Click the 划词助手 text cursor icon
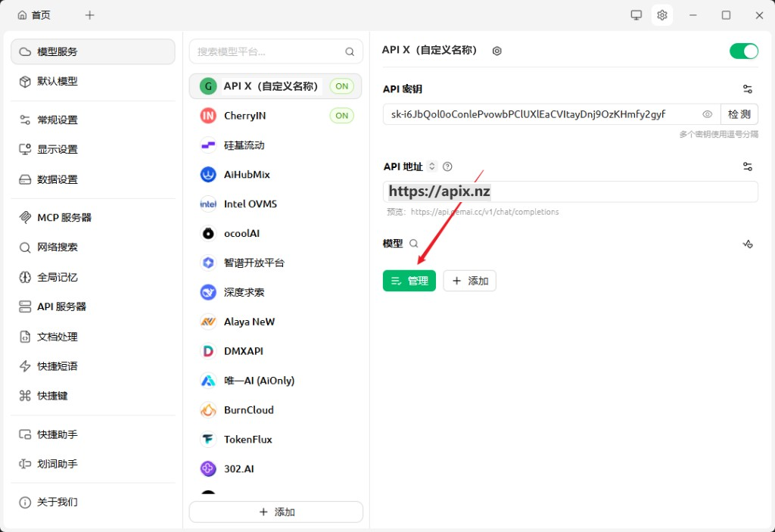Screen dimensions: 775x532 (25, 464)
